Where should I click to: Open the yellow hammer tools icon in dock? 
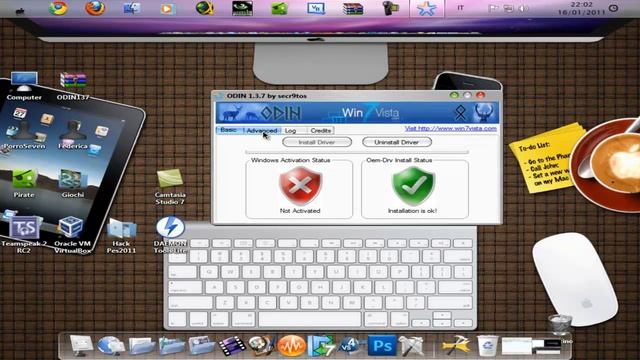click(x=456, y=345)
